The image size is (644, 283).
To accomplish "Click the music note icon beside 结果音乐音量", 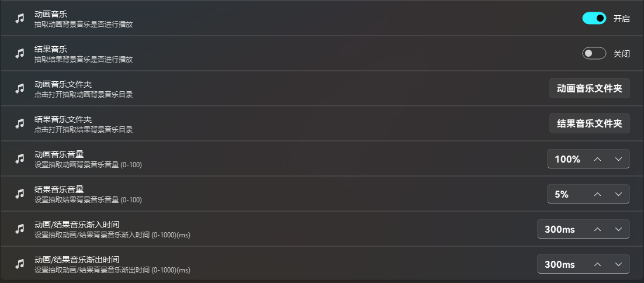I will (x=20, y=194).
